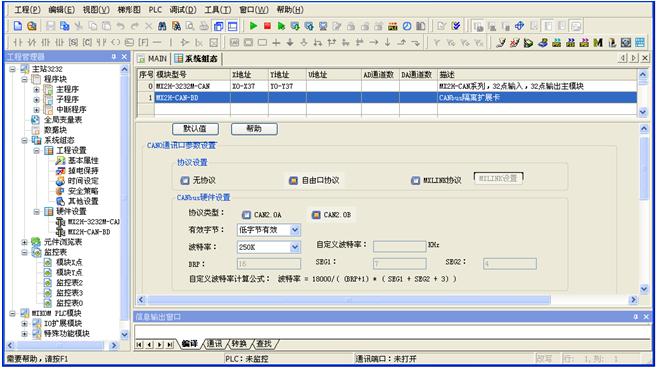The width and height of the screenshot is (660, 369).
Task: Click the BRP value field
Action: (269, 264)
